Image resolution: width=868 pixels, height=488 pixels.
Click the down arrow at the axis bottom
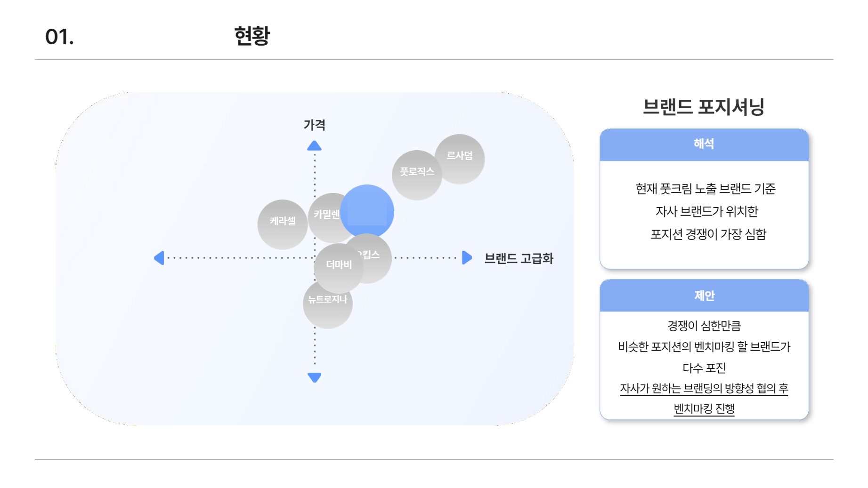click(314, 377)
